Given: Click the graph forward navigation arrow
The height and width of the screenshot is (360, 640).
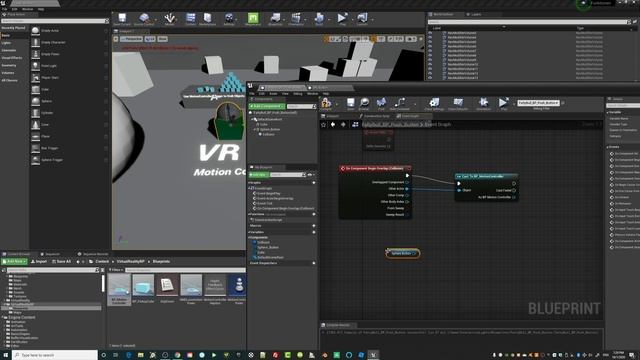Looking at the screenshot, I should point(343,124).
